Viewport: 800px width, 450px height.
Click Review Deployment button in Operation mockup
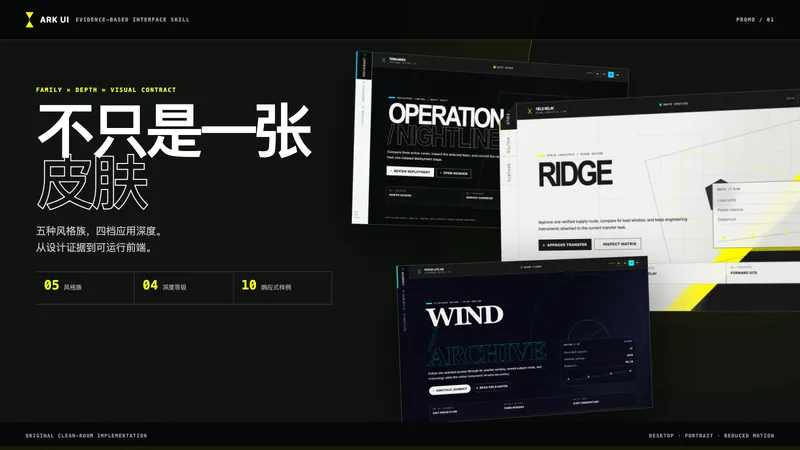click(x=410, y=172)
